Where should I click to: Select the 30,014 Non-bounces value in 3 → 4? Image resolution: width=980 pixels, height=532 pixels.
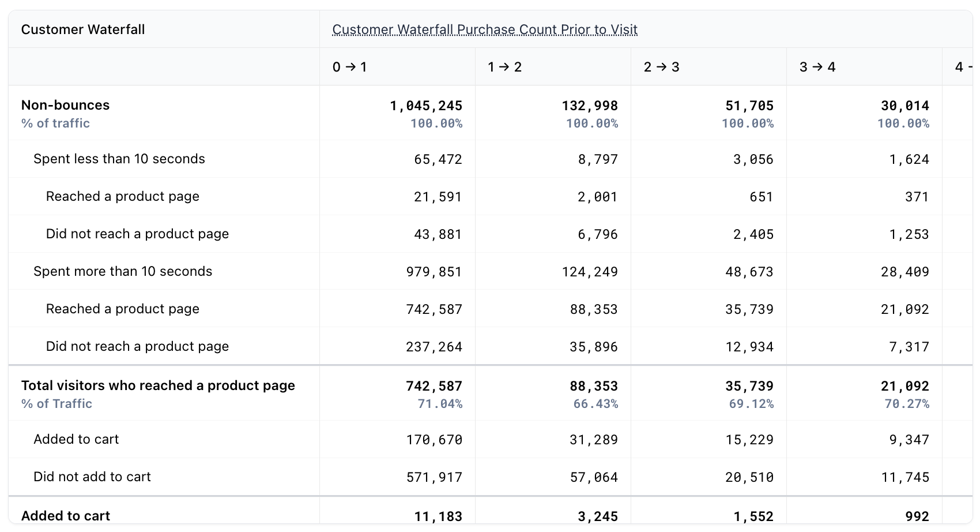click(904, 106)
